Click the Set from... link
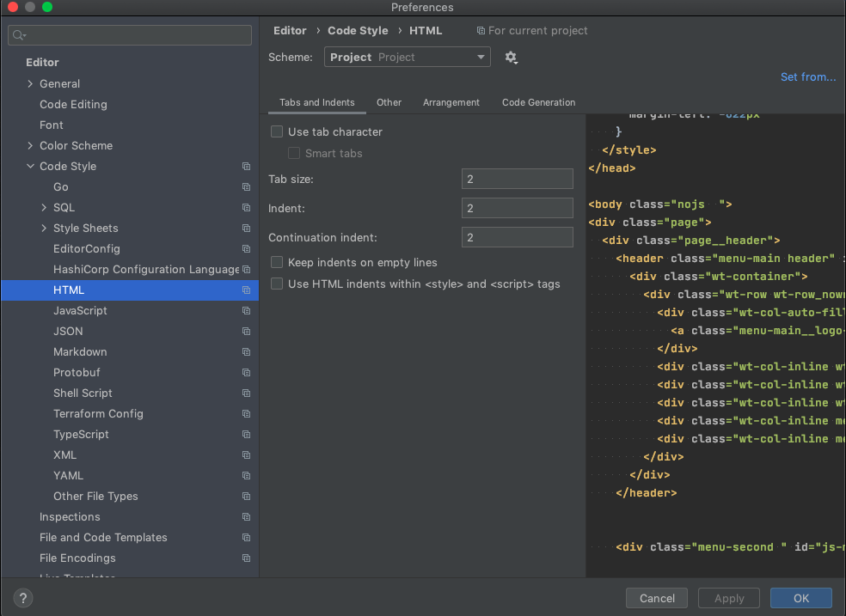The image size is (846, 616). pyautogui.click(x=807, y=77)
